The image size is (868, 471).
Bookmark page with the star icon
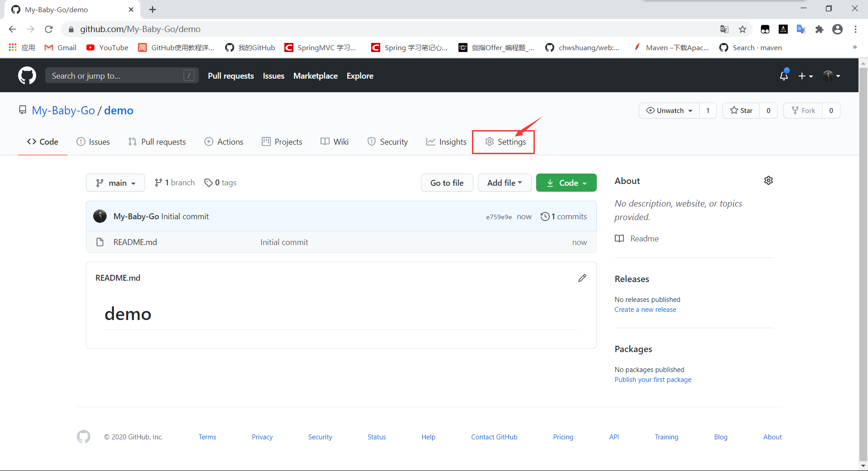742,29
